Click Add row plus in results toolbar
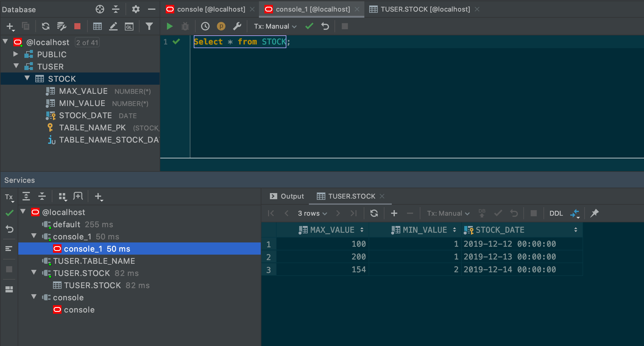644x346 pixels. 394,213
